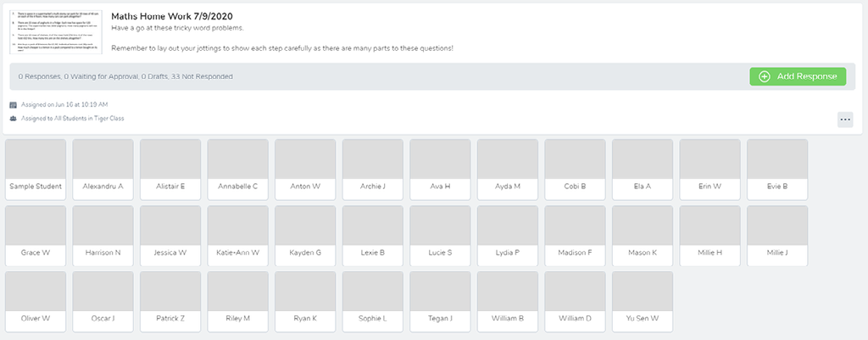Open Alexandru A's student tile
Image resolution: width=868 pixels, height=340 pixels.
pos(103,169)
